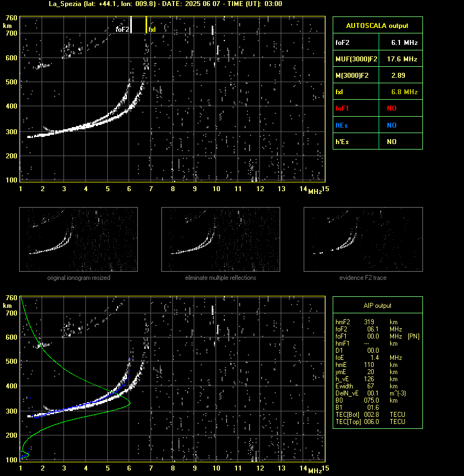Click the MHz axis label of bottom ionogram
The height and width of the screenshot is (476, 464).
tap(315, 471)
